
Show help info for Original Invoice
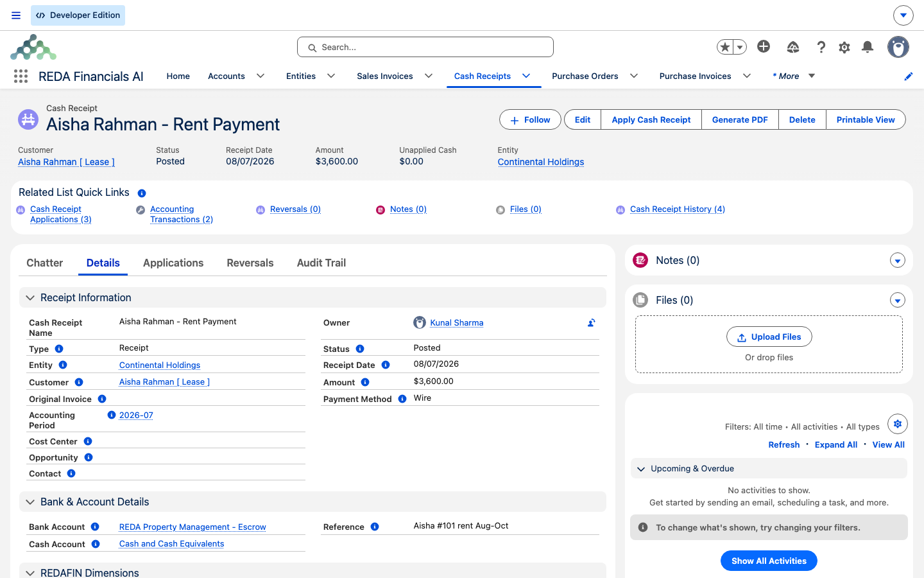click(x=102, y=399)
